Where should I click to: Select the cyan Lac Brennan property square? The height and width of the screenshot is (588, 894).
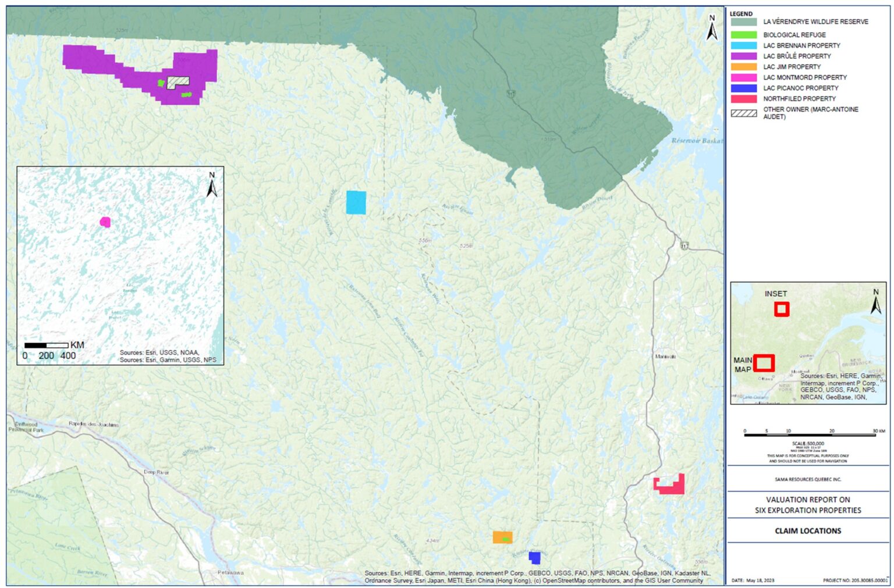pos(356,202)
